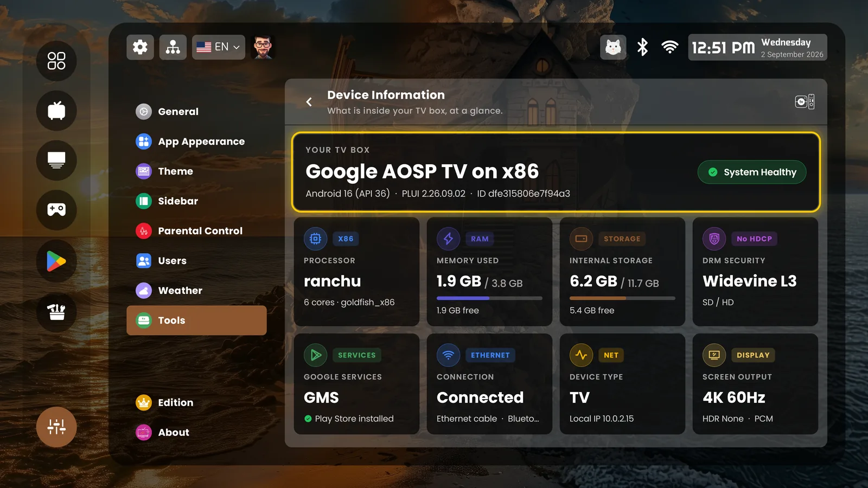This screenshot has width=868, height=488.
Task: Click the processor chip icon
Action: pos(316,239)
